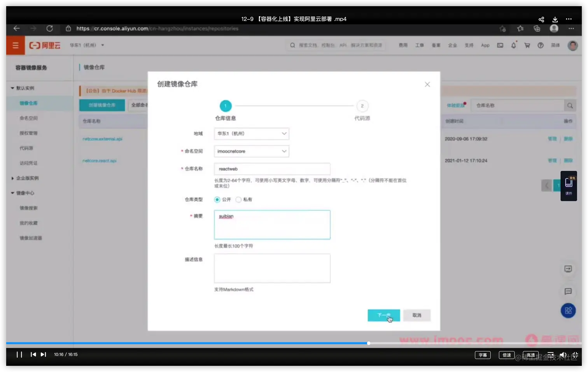
Task: Download the video using the download icon
Action: click(x=555, y=19)
